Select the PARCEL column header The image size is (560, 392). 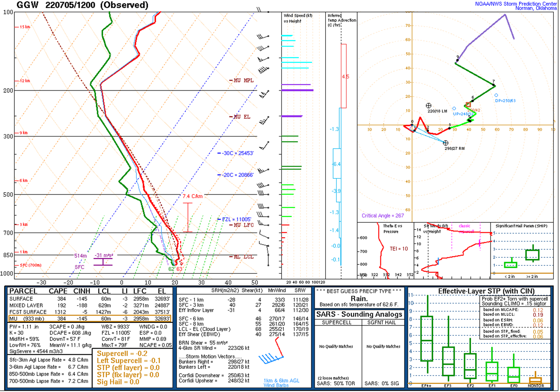(x=23, y=291)
